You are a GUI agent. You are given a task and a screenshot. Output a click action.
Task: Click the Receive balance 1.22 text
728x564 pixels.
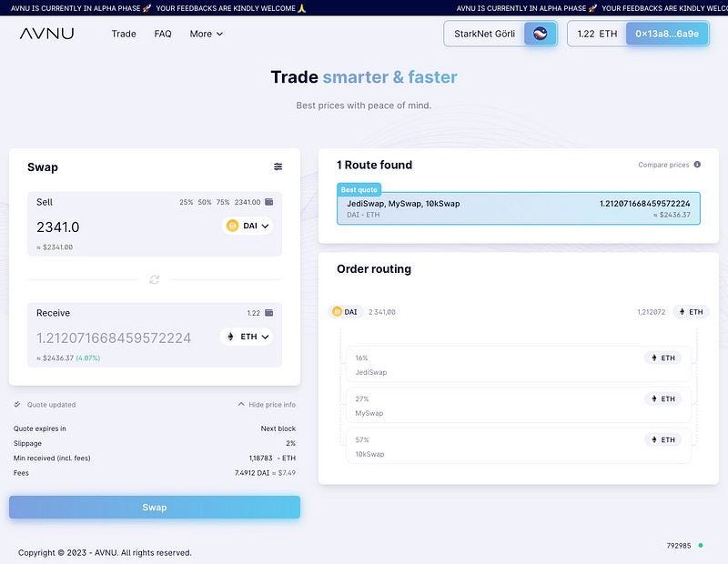254,313
